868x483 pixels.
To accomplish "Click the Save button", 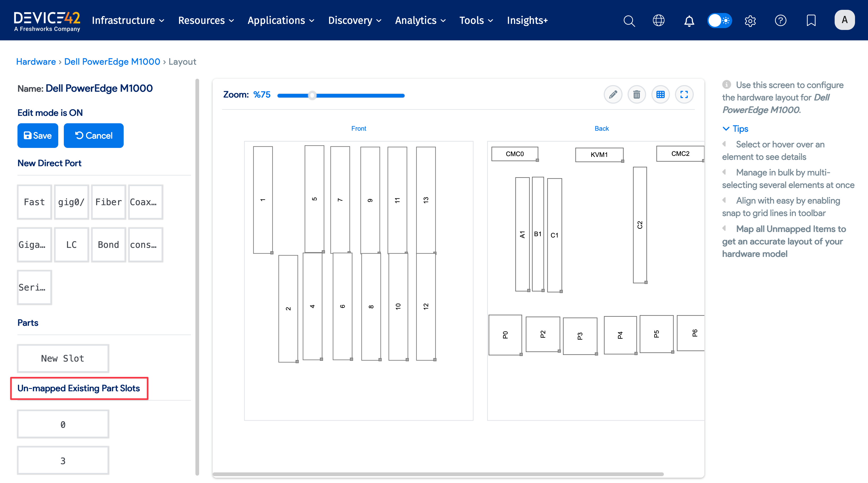I will pyautogui.click(x=38, y=135).
